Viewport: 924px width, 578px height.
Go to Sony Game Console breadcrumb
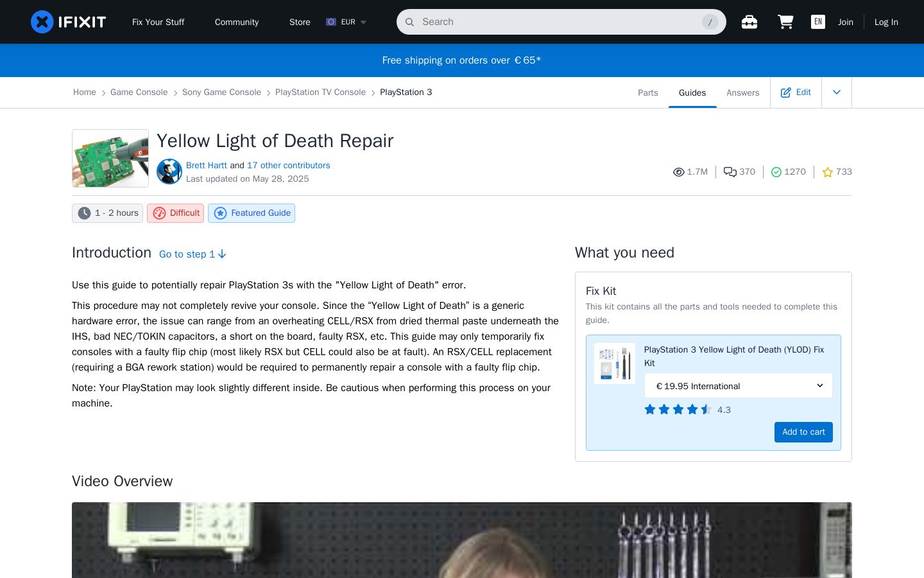(221, 92)
